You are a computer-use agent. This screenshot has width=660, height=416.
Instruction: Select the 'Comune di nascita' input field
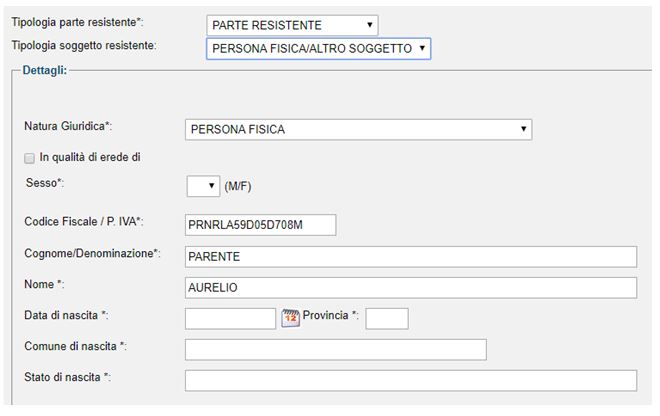point(336,349)
